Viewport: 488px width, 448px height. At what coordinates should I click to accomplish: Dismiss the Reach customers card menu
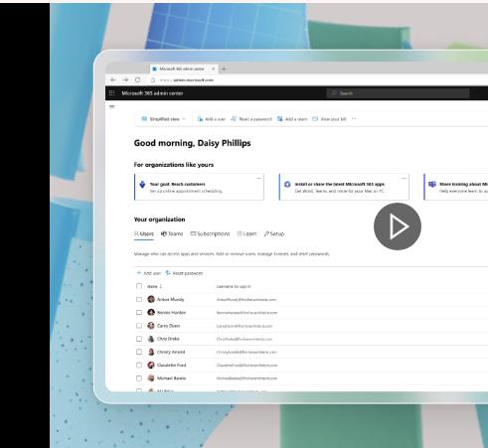(x=258, y=178)
